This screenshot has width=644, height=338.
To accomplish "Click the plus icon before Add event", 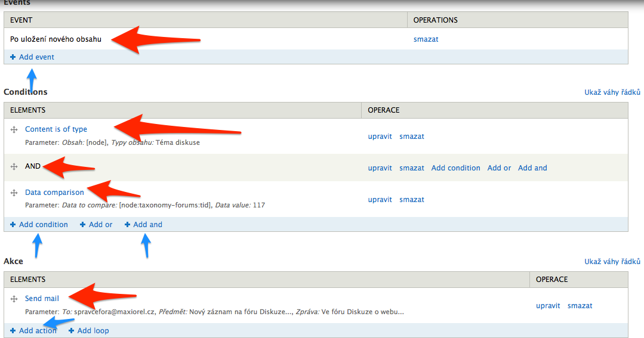I will pos(13,57).
